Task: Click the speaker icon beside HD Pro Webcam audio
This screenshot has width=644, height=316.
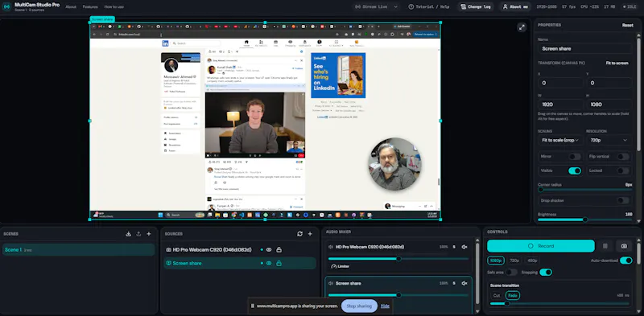Action: [331, 247]
